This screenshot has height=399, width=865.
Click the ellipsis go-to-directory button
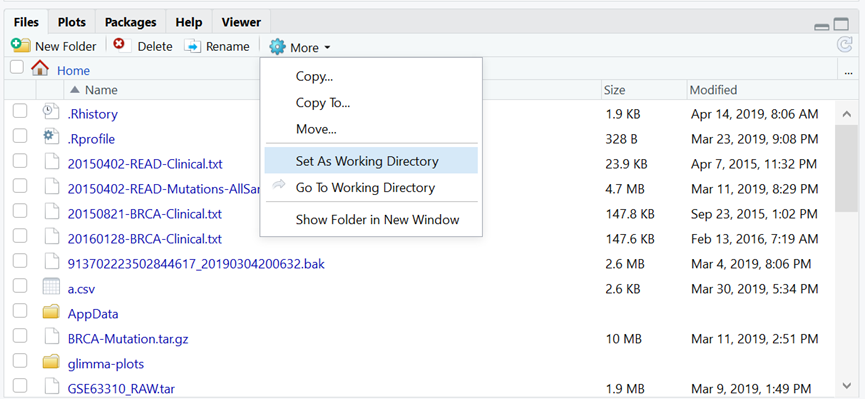pyautogui.click(x=848, y=72)
